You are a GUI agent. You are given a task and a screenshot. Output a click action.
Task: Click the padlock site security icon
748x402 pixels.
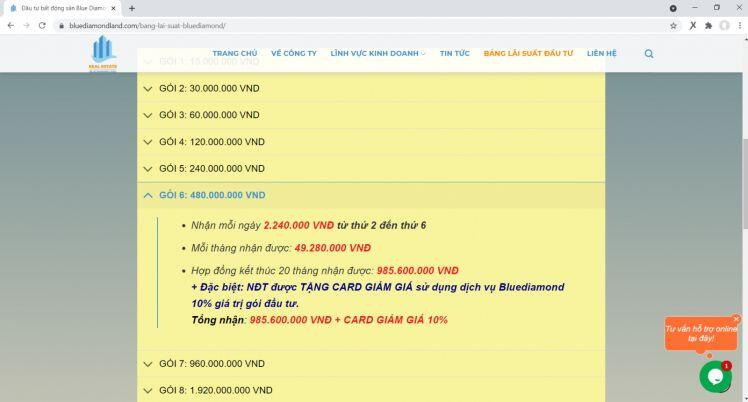coord(61,26)
